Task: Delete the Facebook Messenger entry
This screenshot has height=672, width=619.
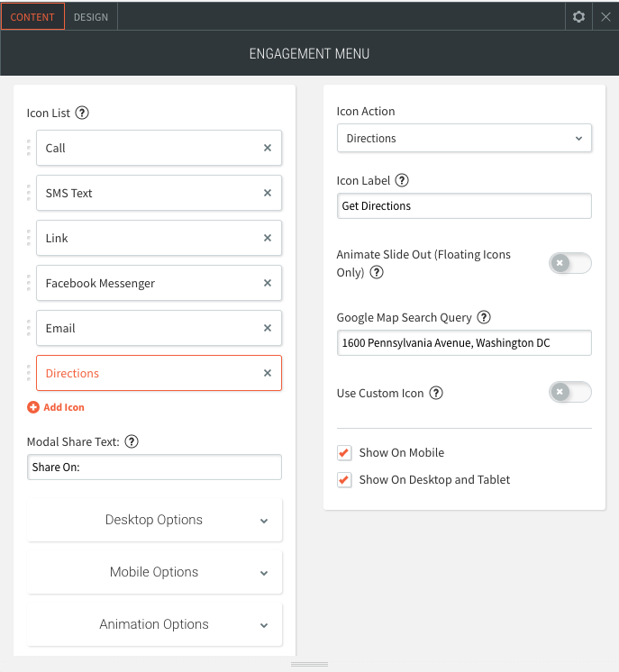Action: click(x=268, y=283)
